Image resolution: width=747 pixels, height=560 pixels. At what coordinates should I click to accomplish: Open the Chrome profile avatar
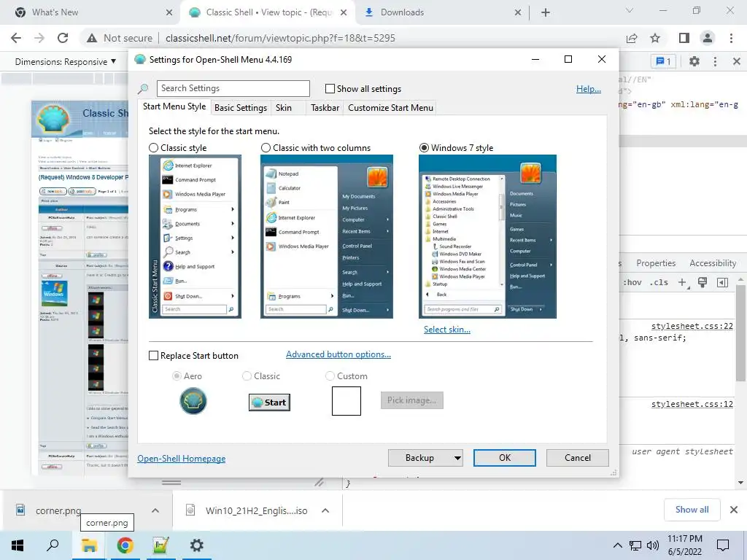point(708,38)
